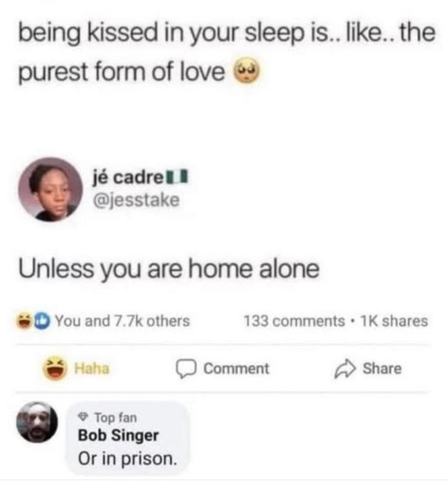Click the jé cadre display name
Image resolution: width=448 pixels, height=483 pixels.
coord(128,178)
